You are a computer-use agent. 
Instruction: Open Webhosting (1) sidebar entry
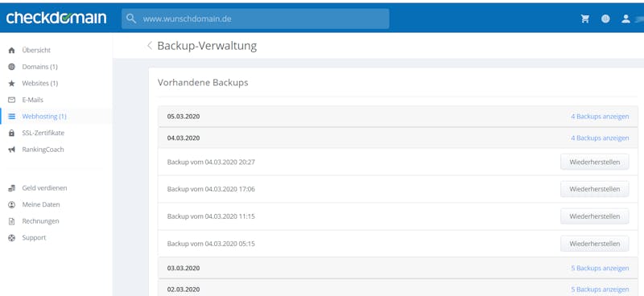tap(44, 116)
